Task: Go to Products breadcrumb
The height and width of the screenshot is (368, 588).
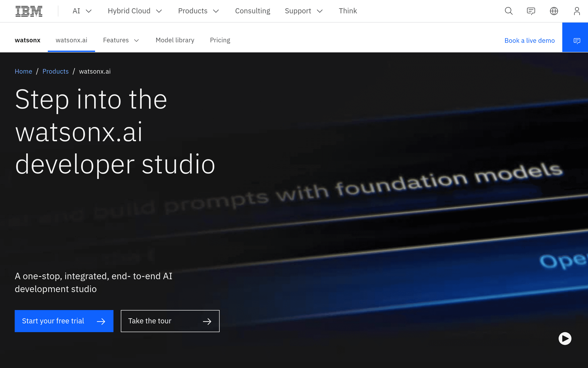Action: 55,71
